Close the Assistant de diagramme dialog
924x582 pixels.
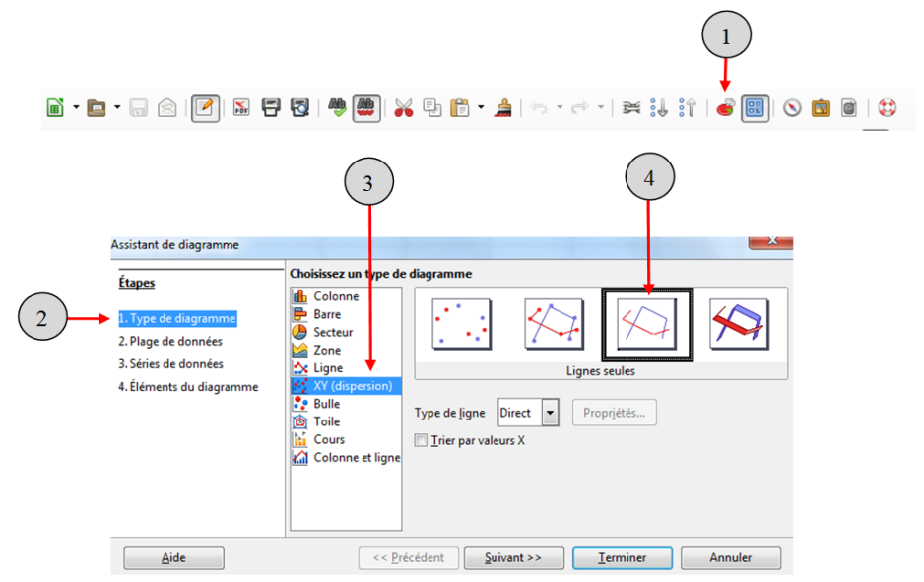click(770, 241)
